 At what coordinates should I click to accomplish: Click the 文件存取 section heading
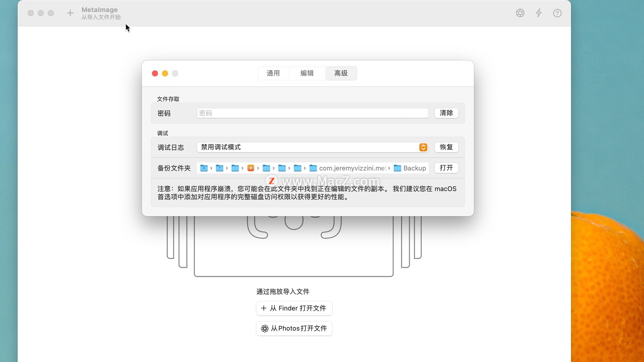coord(168,99)
